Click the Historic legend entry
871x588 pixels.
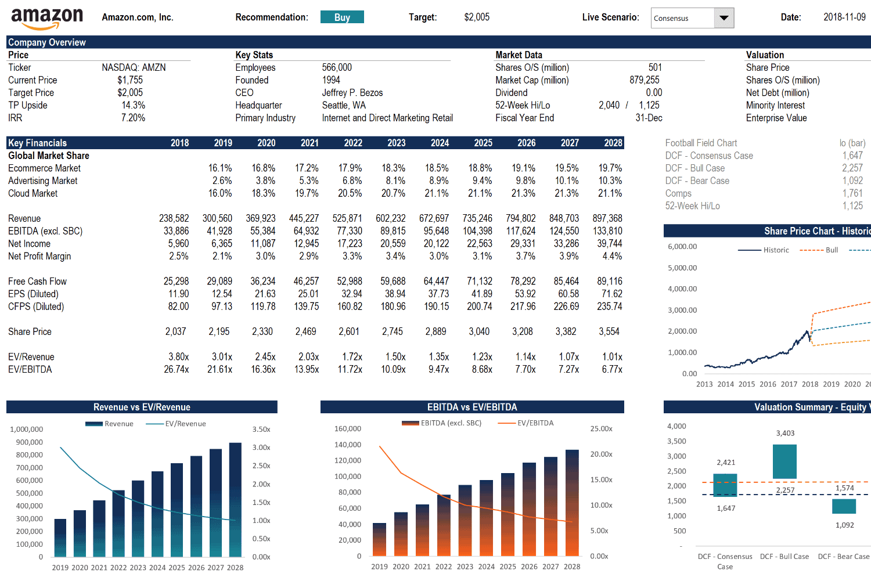[764, 250]
